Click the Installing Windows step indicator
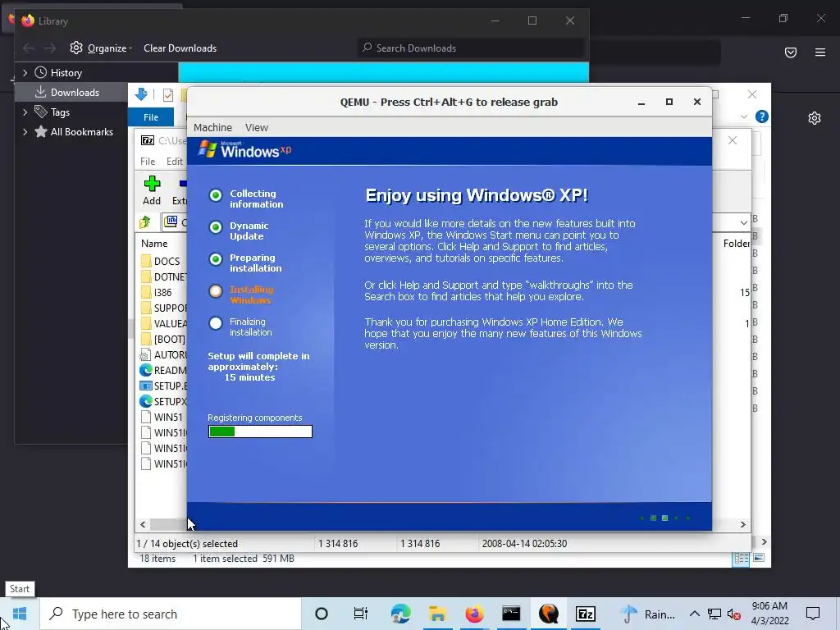 (x=216, y=291)
